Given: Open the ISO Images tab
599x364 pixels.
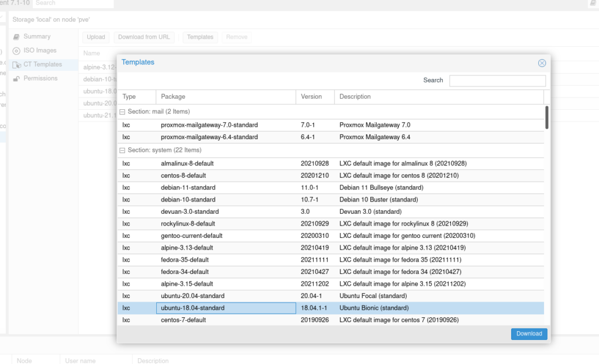Looking at the screenshot, I should [40, 50].
